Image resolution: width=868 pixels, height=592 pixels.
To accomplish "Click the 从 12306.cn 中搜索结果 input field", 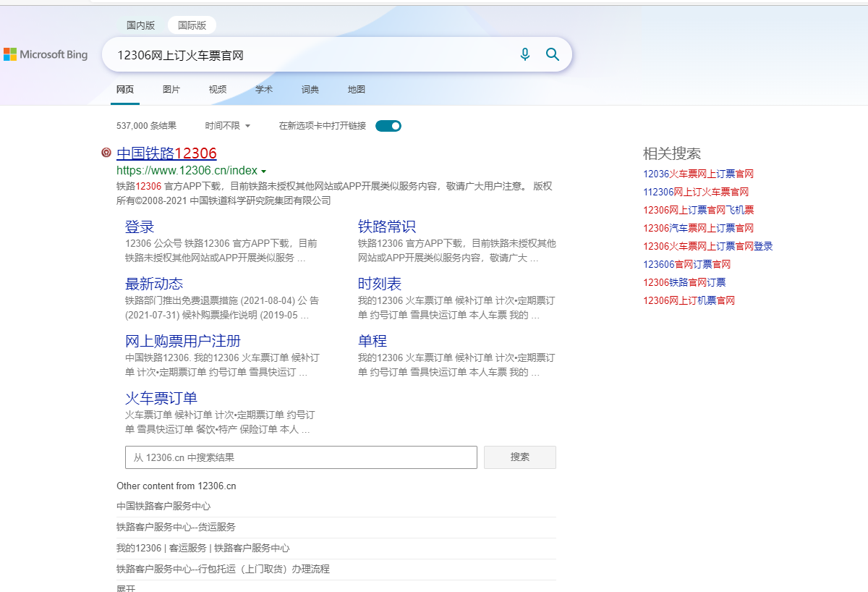I will (301, 457).
